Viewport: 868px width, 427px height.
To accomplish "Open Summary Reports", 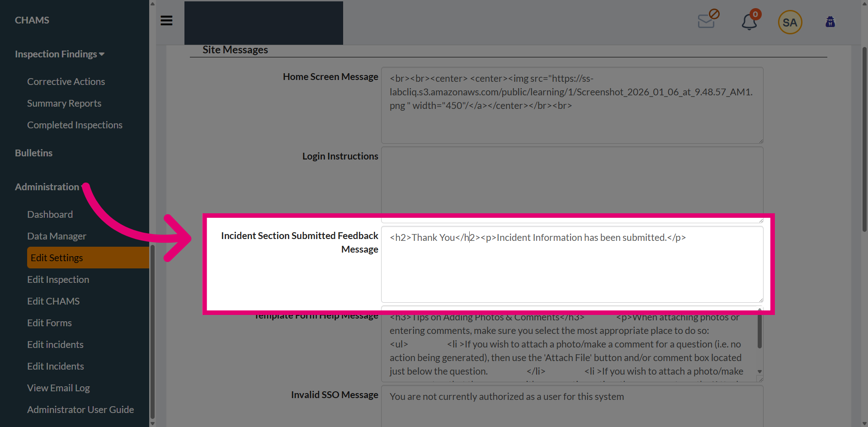I will coord(64,103).
